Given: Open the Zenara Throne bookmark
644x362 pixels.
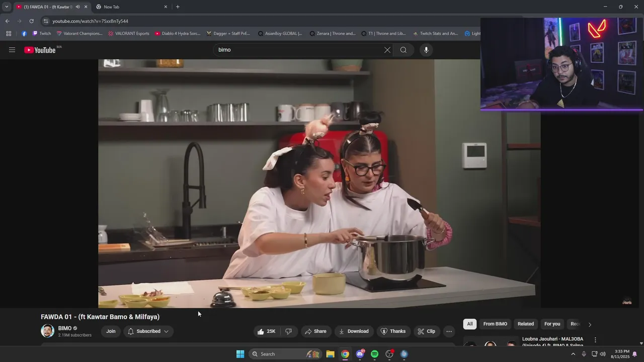Looking at the screenshot, I should (333, 34).
